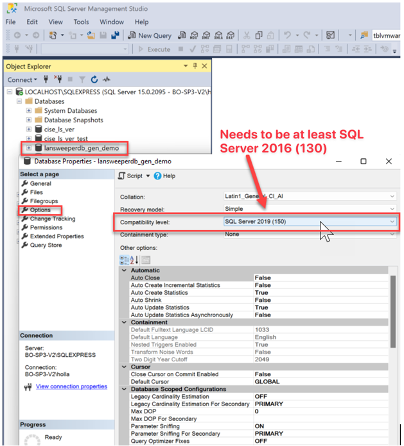This screenshot has width=404, height=446.
Task: Open the Script dropdown arrow
Action: point(148,176)
